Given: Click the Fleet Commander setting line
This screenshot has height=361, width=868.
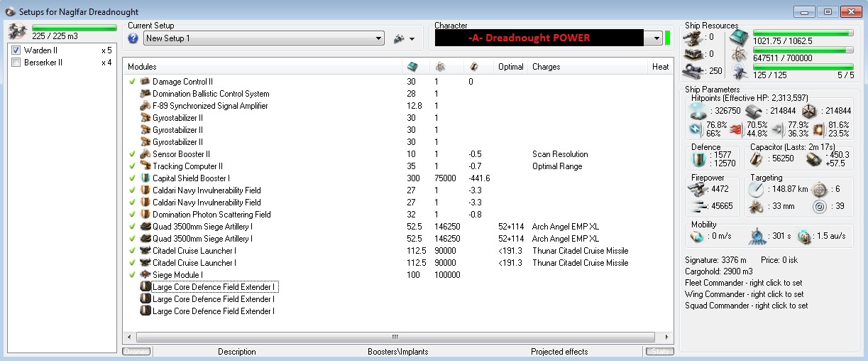Looking at the screenshot, I should tap(745, 283).
